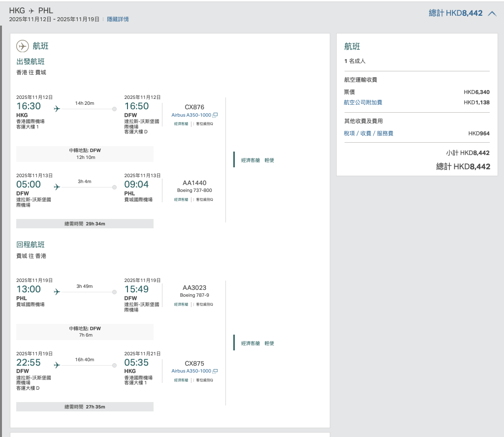Click the 經濟客艙 link under flight AA1440
Image resolution: width=504 pixels, height=437 pixels.
[x=181, y=199]
